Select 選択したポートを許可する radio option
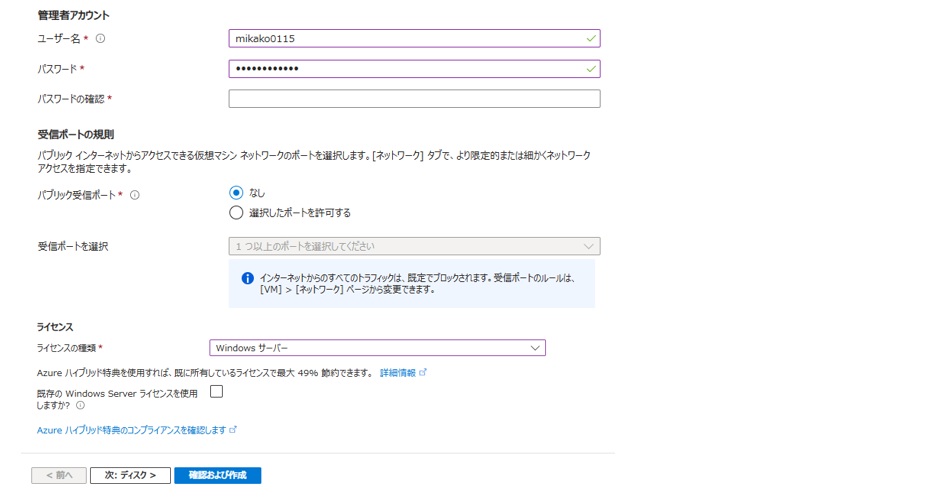Screen dimensions: 941x501 pos(236,212)
